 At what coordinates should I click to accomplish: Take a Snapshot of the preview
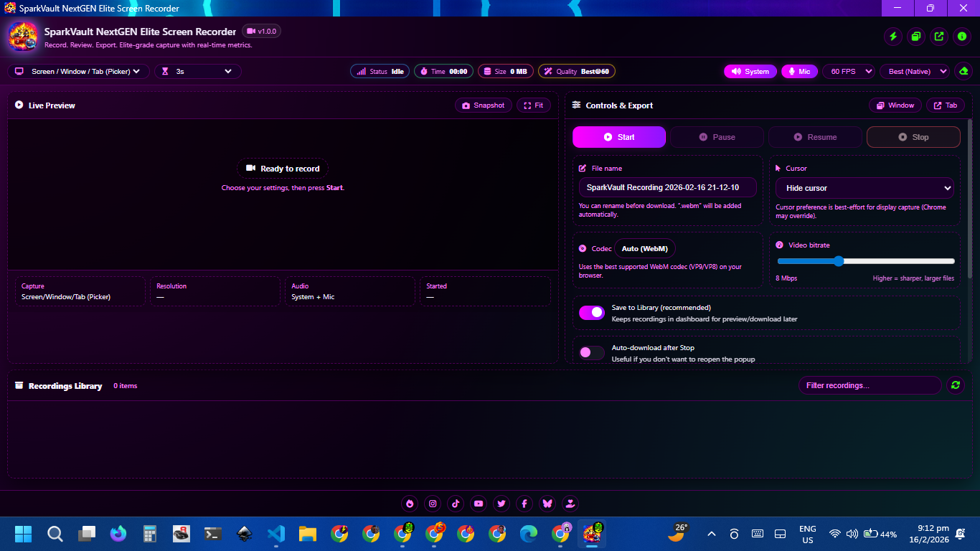click(x=484, y=105)
